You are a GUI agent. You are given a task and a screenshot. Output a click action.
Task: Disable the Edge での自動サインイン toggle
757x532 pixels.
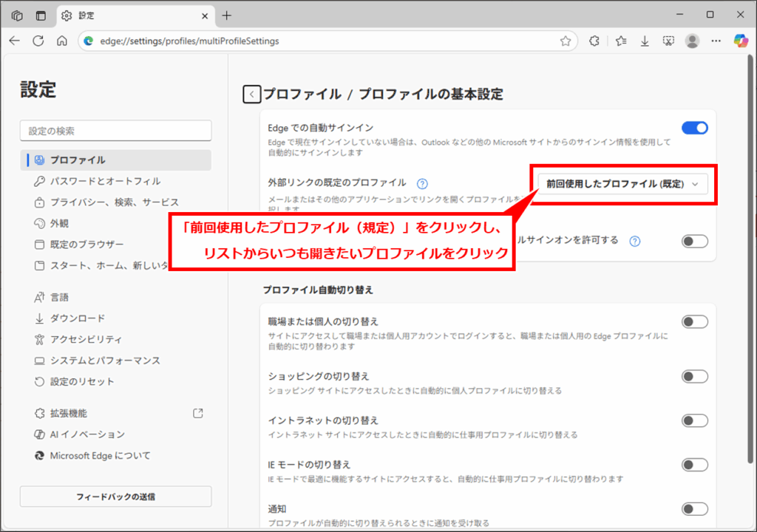[x=693, y=127]
